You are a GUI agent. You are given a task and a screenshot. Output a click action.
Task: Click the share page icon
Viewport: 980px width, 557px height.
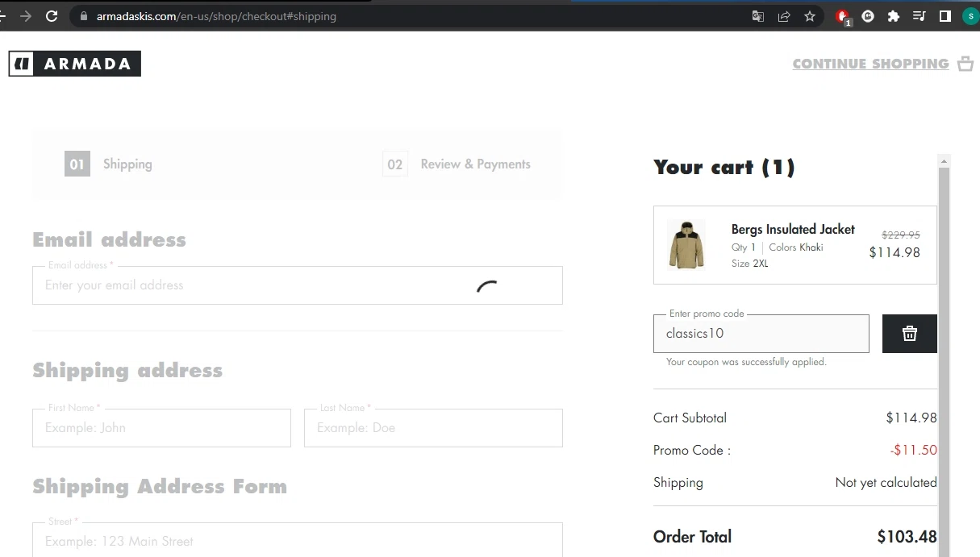tap(784, 16)
